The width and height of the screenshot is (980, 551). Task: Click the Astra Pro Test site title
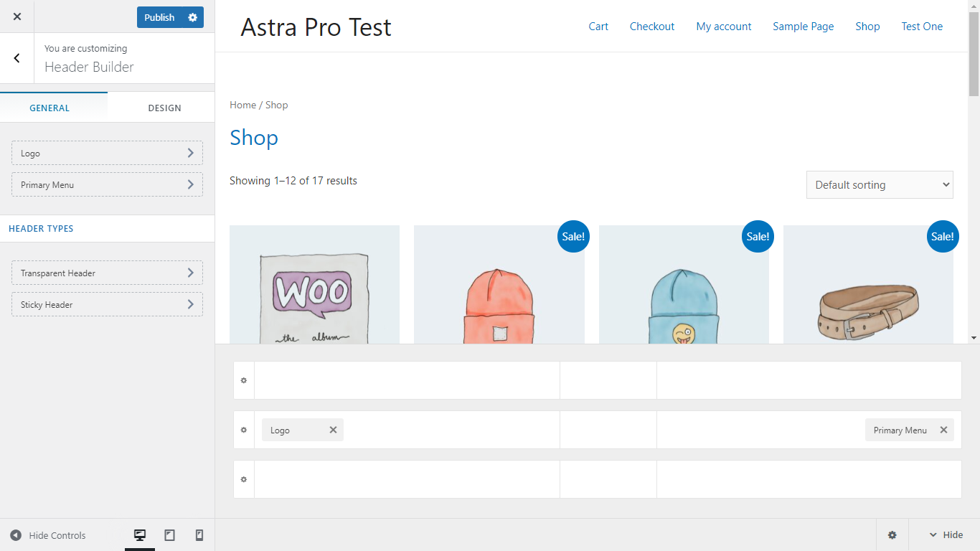point(316,27)
